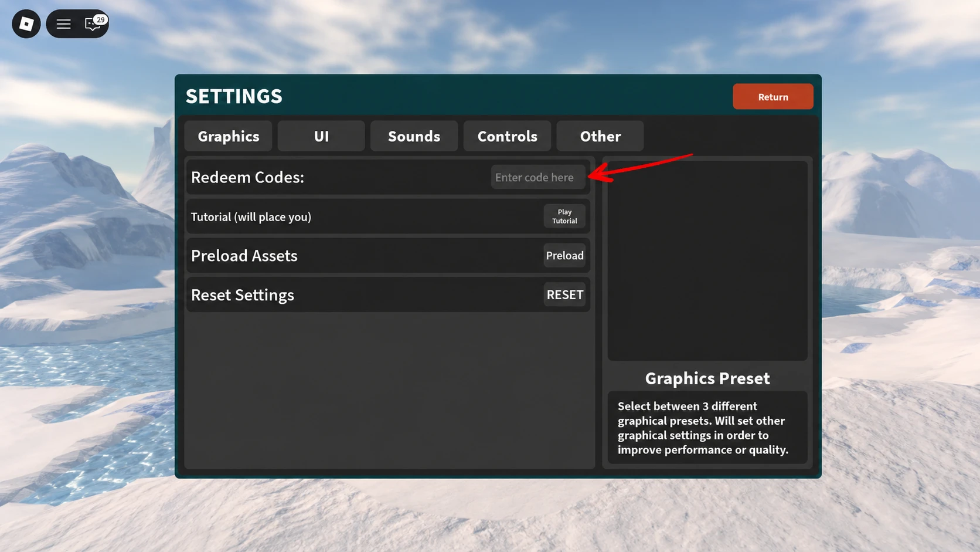The height and width of the screenshot is (552, 980).
Task: Click the Play Tutorial button
Action: click(x=564, y=216)
